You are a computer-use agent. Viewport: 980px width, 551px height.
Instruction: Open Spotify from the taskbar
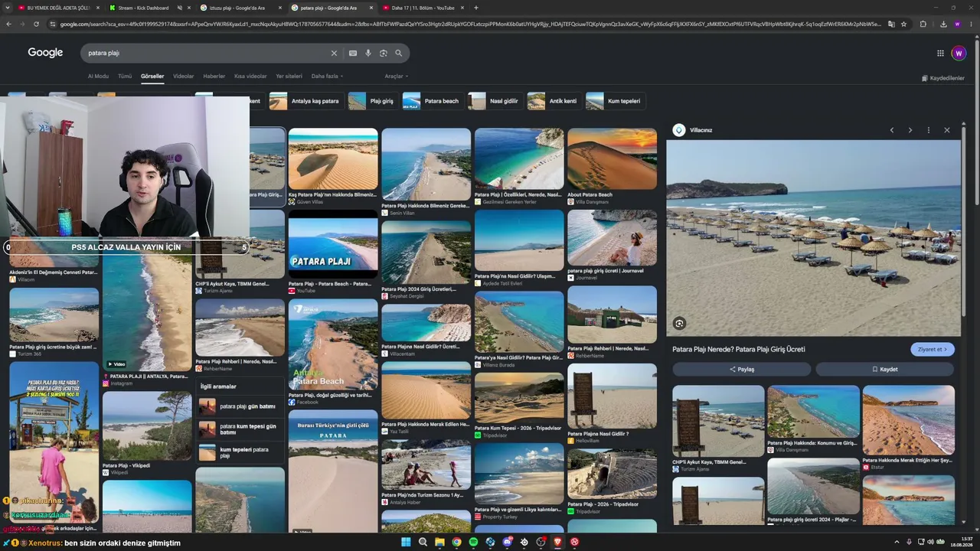473,542
